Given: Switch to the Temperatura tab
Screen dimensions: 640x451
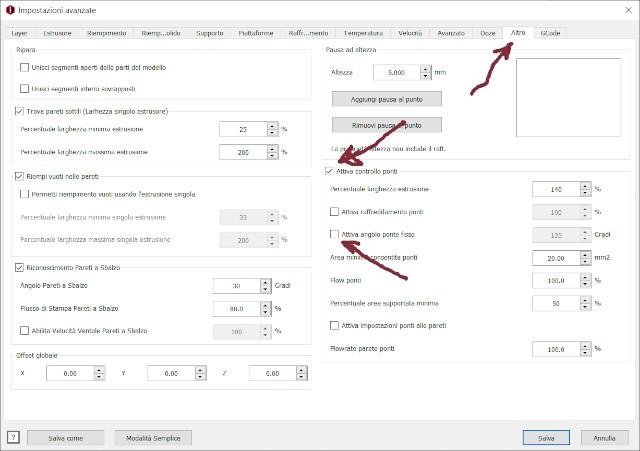Looking at the screenshot, I should [363, 33].
